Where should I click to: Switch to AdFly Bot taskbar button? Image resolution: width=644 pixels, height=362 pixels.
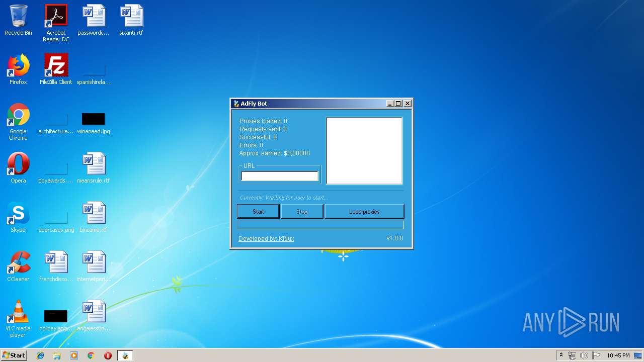(125, 355)
